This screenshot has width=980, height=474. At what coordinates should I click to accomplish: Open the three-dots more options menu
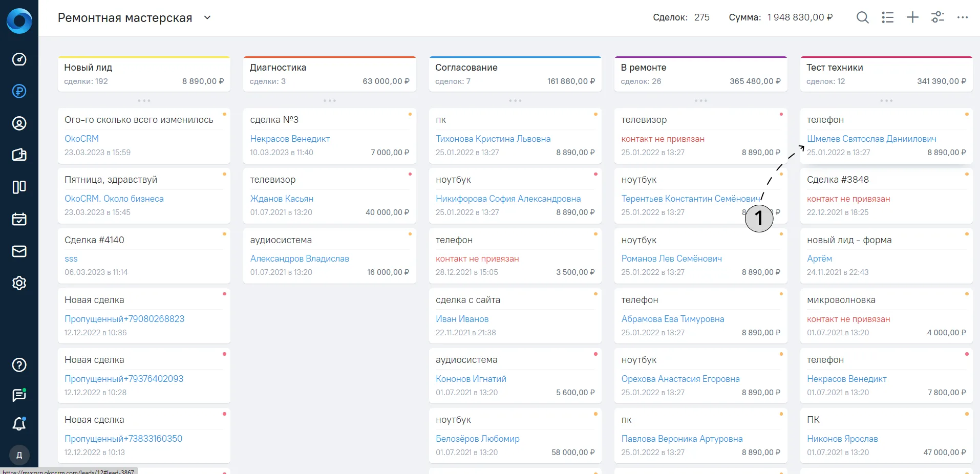(963, 17)
